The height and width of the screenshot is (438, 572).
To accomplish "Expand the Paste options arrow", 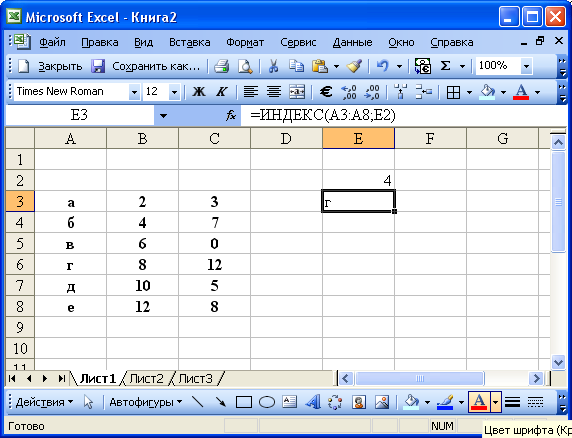I will click(336, 66).
